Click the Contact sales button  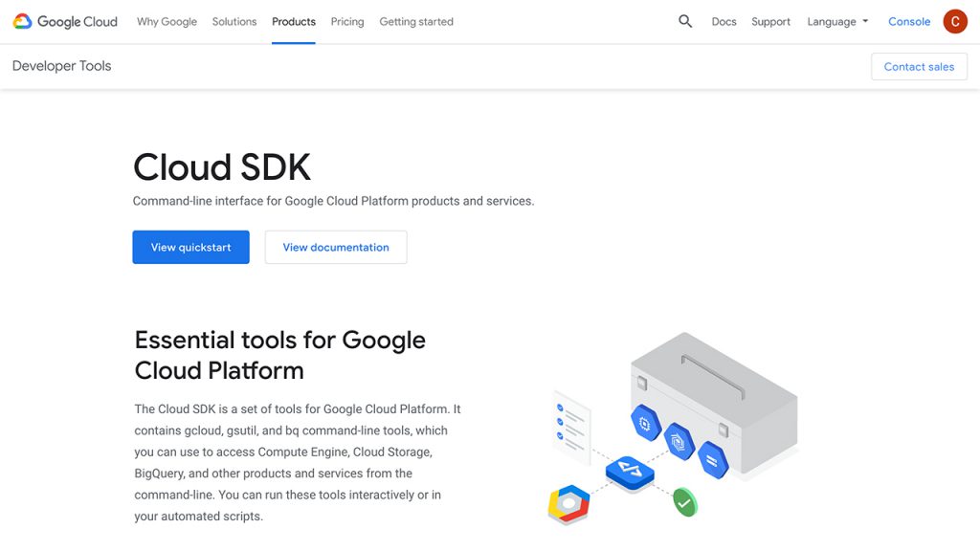pyautogui.click(x=920, y=66)
